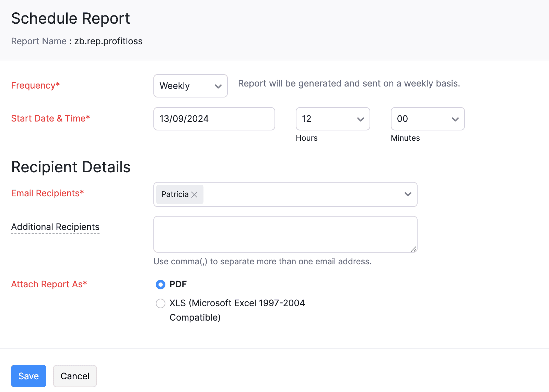Click the Frequency chevron icon

219,87
